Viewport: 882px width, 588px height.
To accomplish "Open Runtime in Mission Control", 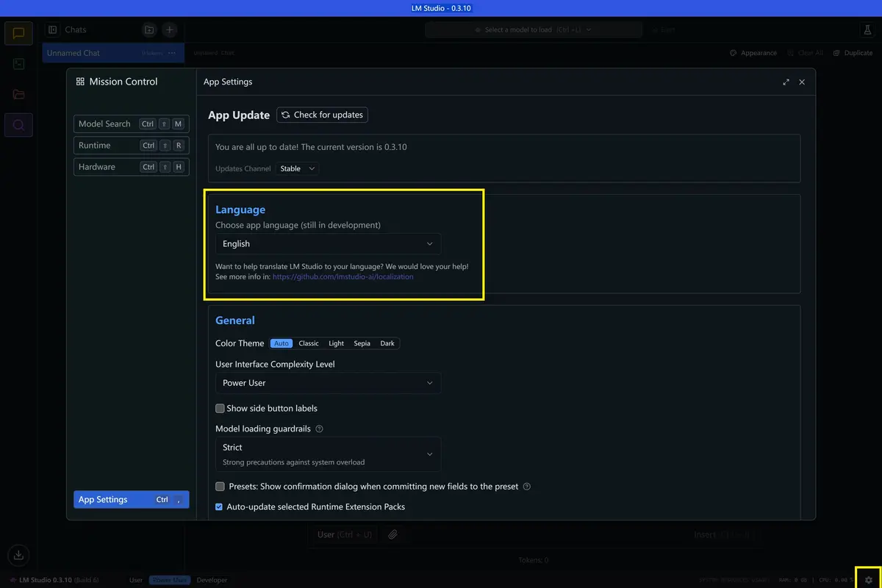I will [132, 146].
